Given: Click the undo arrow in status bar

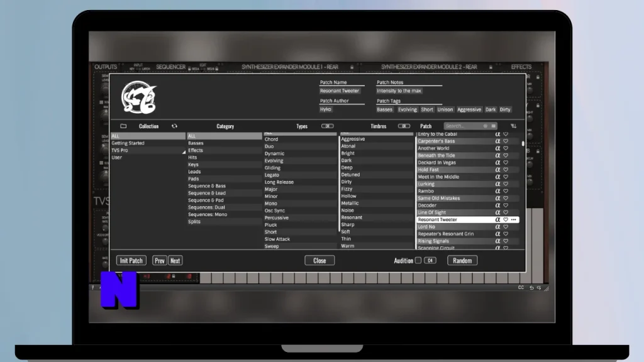Looking at the screenshot, I should [x=531, y=288].
